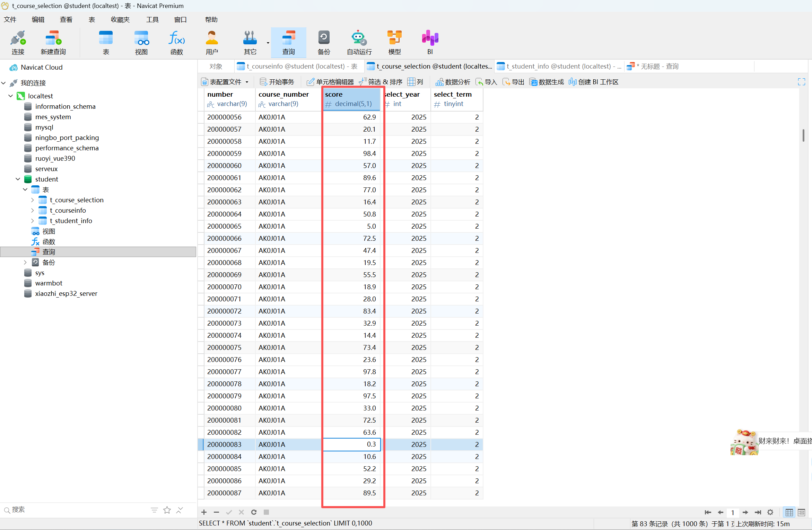The width and height of the screenshot is (812, 530).
Task: Expand the t_courseinfo table node
Action: (x=33, y=210)
